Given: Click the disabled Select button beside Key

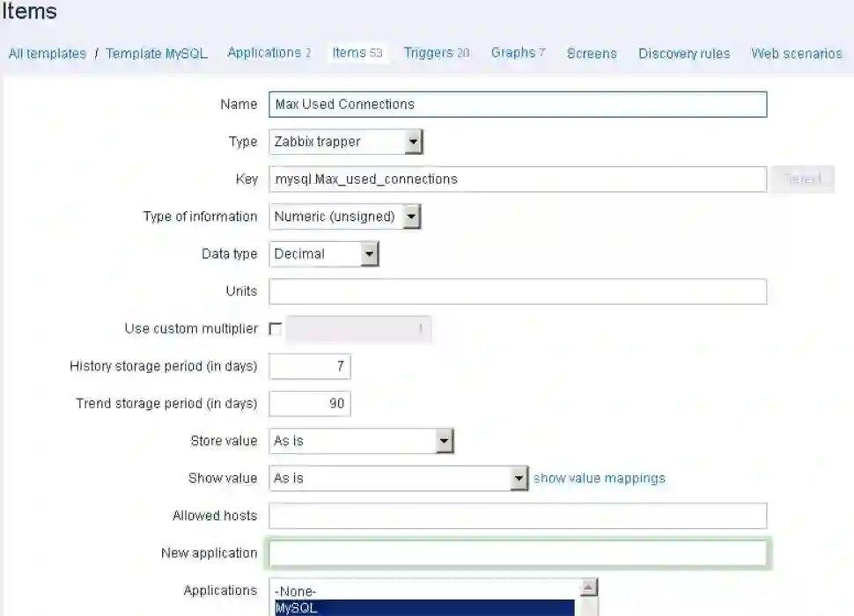Looking at the screenshot, I should tap(802, 179).
